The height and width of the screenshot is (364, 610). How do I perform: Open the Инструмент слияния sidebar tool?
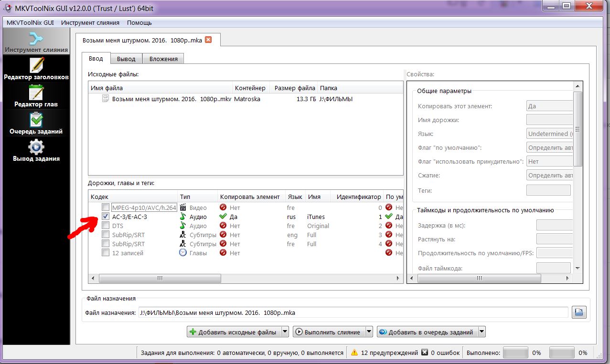pyautogui.click(x=36, y=42)
